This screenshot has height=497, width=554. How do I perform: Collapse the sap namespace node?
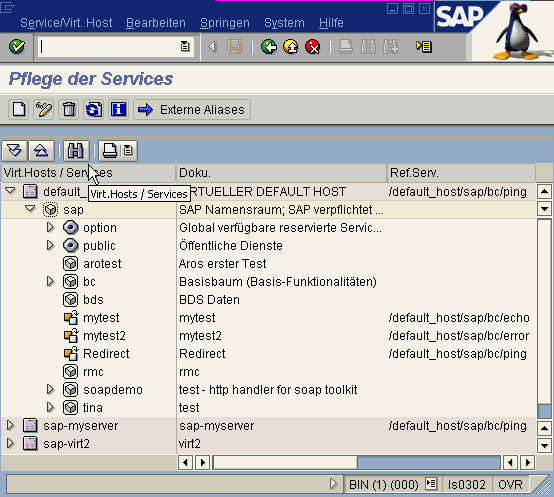click(x=31, y=209)
